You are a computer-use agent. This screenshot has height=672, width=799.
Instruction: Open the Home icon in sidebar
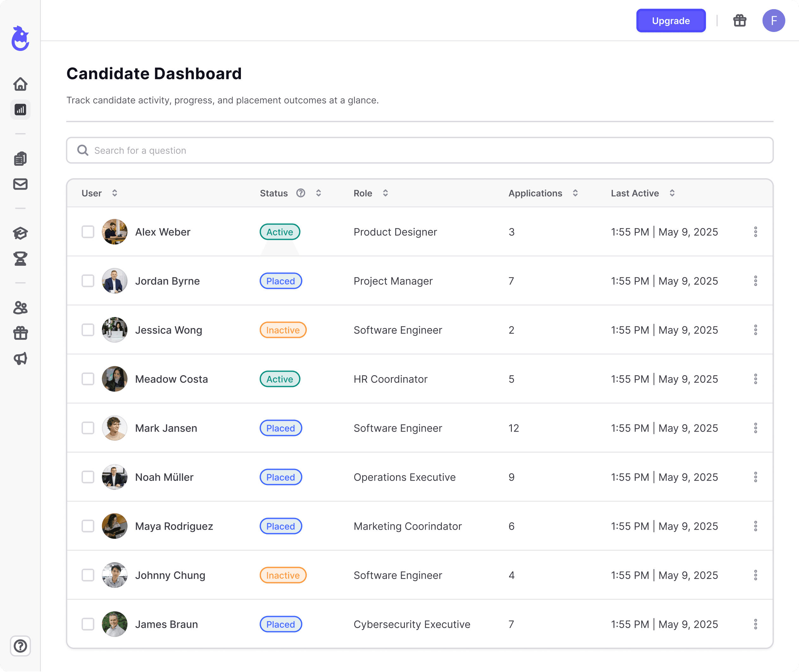(x=20, y=84)
